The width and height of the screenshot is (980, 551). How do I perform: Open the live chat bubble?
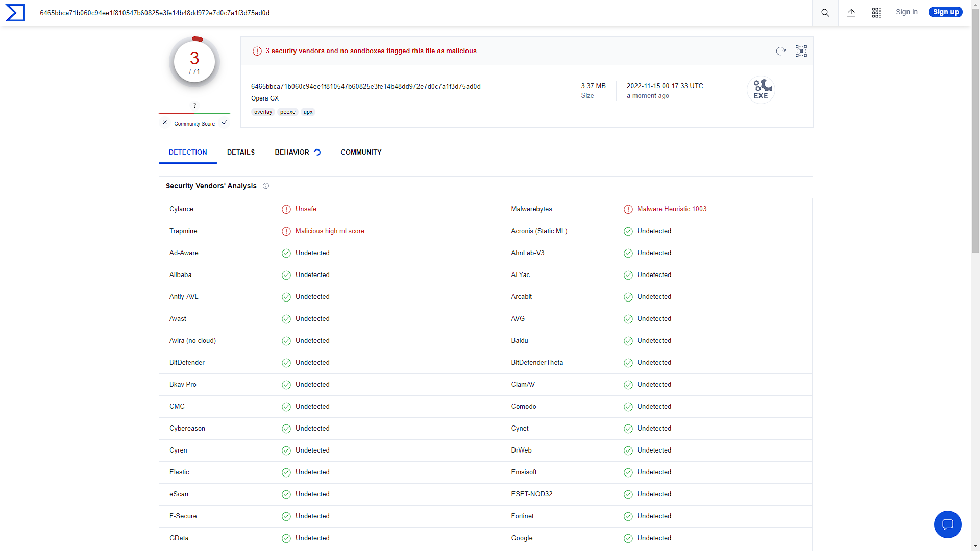[947, 524]
